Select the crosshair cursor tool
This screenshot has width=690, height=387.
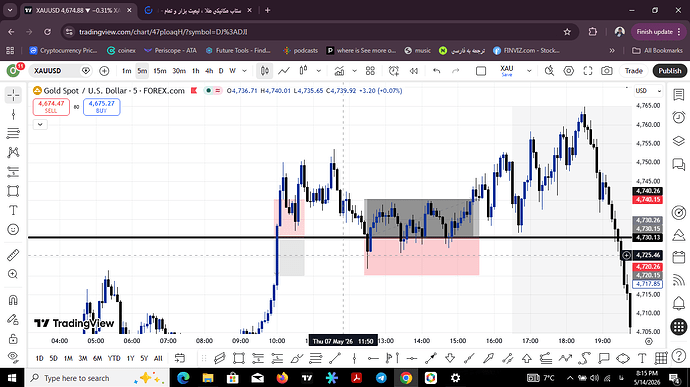pos(13,95)
